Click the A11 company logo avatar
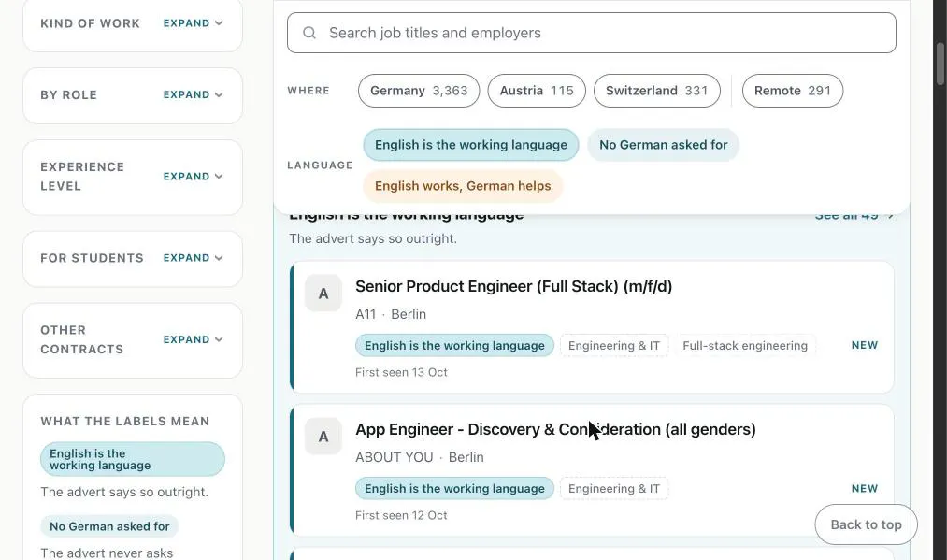947x560 pixels. click(x=323, y=294)
